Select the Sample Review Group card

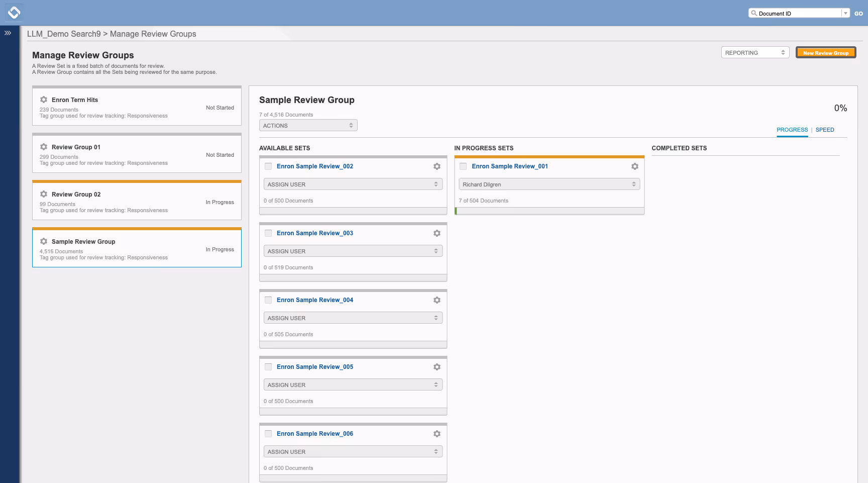[x=137, y=247]
